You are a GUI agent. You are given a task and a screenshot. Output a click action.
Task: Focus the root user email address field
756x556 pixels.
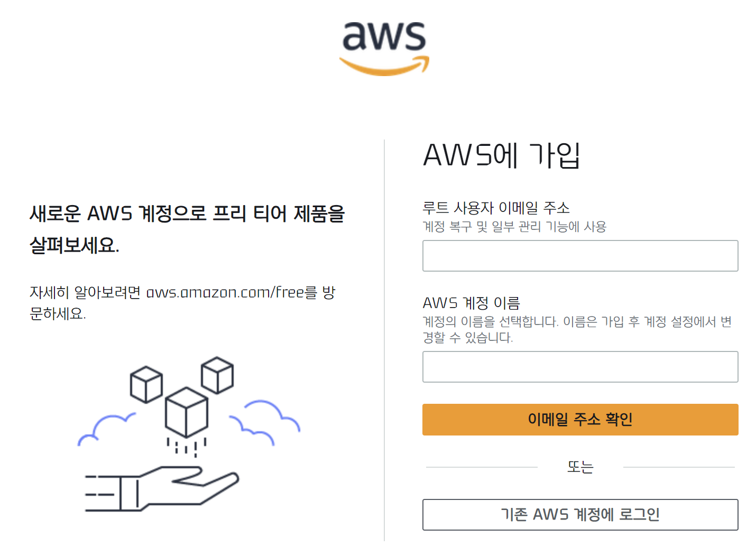click(x=580, y=256)
